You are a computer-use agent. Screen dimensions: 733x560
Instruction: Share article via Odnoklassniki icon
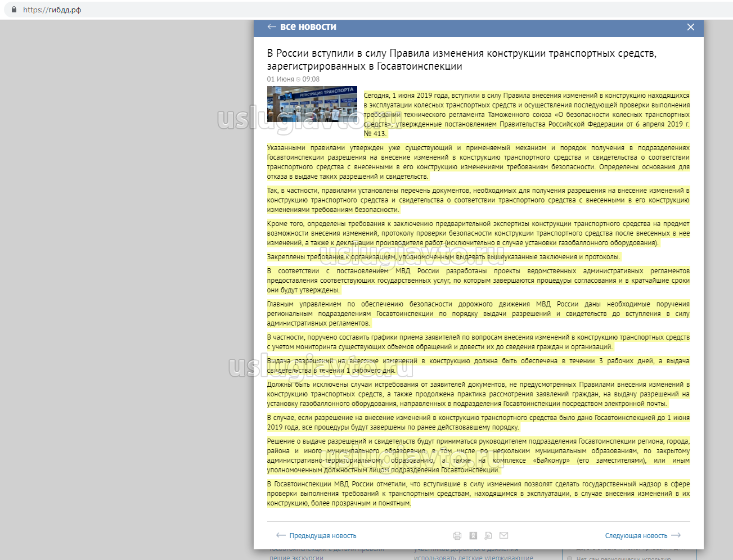pos(473,536)
